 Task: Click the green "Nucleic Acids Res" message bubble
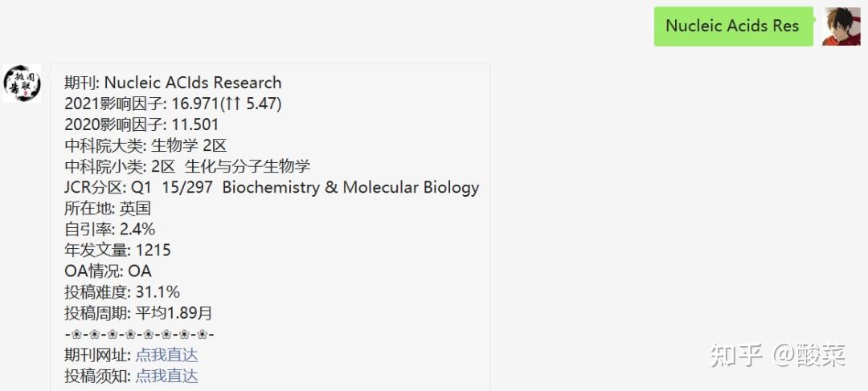pyautogui.click(x=732, y=26)
